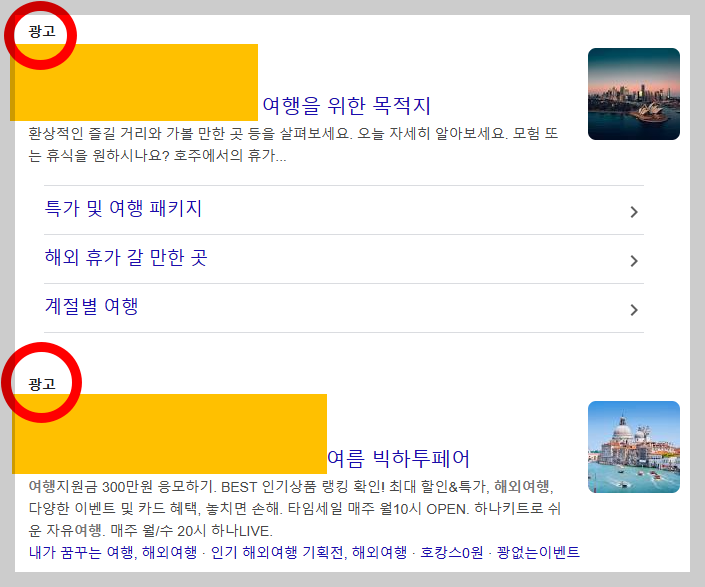Open '내가 꿈꾸는 여행, 해외여행' link

coord(113,552)
